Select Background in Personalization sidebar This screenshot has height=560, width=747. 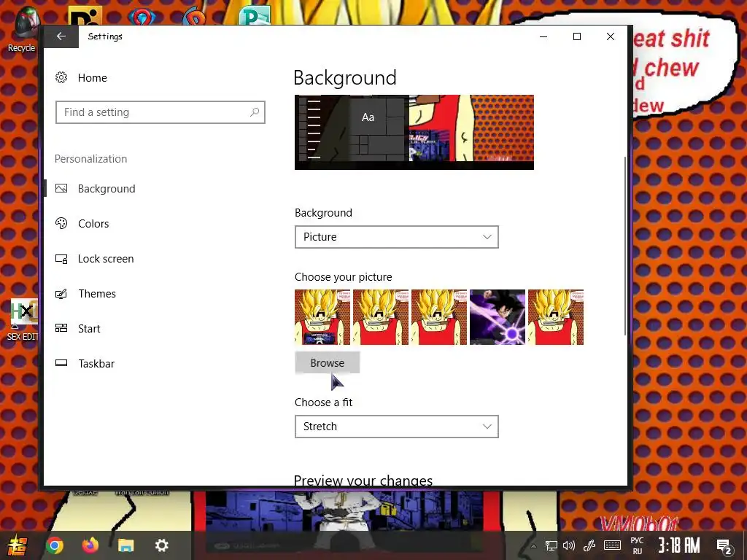pyautogui.click(x=107, y=189)
